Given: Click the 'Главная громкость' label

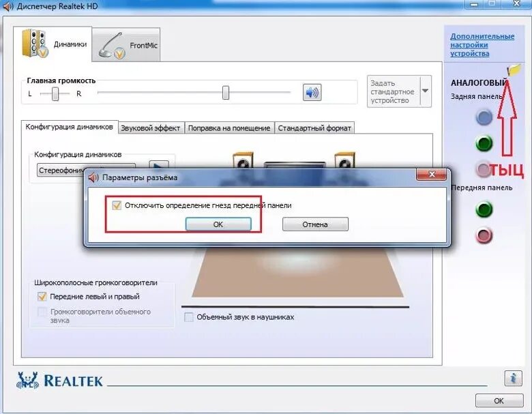Looking at the screenshot, I should (61, 80).
